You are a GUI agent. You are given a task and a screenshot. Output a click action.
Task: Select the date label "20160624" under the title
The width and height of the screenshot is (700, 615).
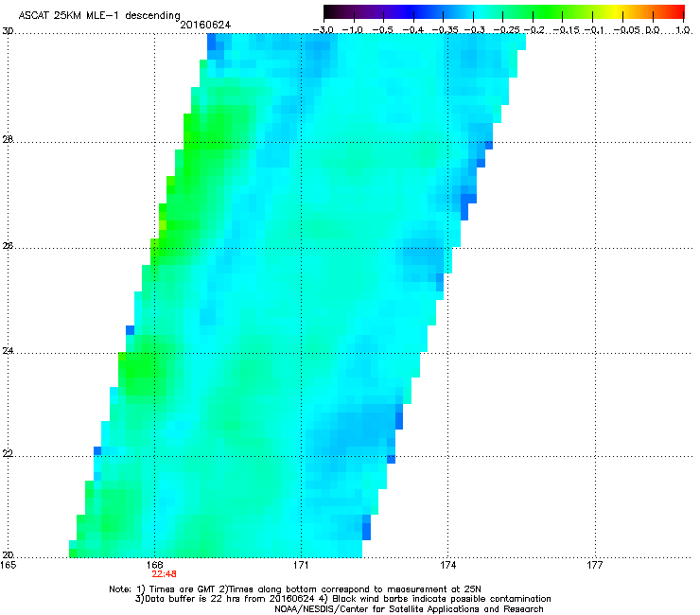click(x=205, y=26)
